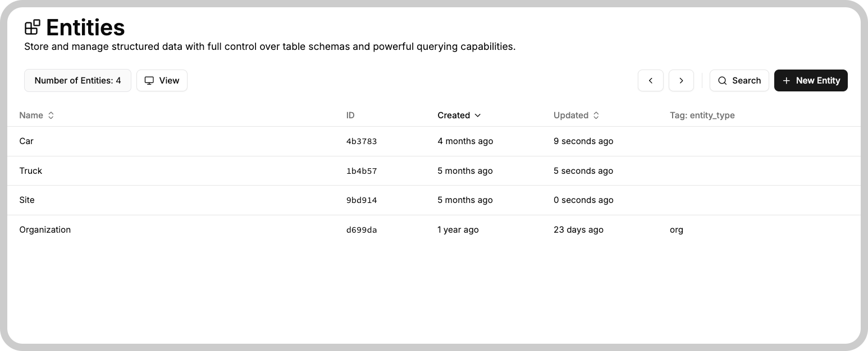Toggle Updated column sort arrows
Screen dimensions: 868x351
tap(596, 115)
